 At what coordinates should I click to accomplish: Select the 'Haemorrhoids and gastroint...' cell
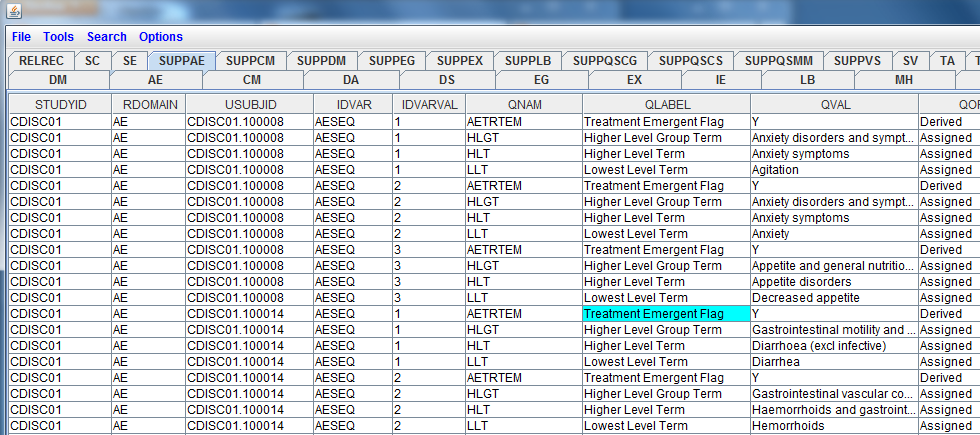835,410
